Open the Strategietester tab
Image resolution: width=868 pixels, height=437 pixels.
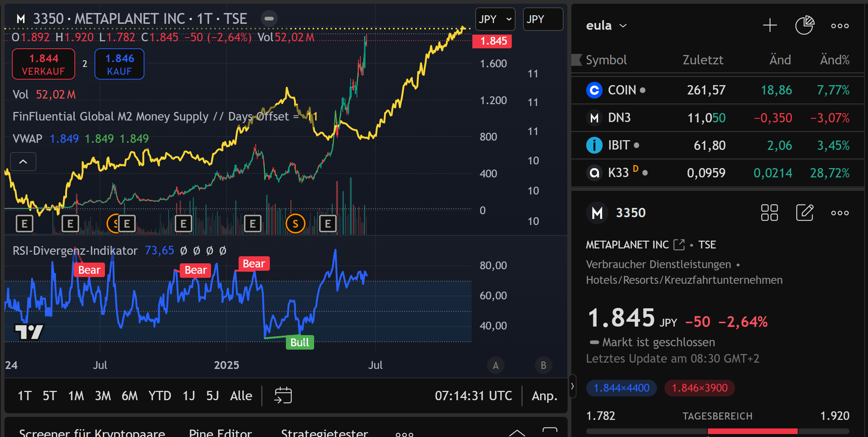tap(324, 433)
